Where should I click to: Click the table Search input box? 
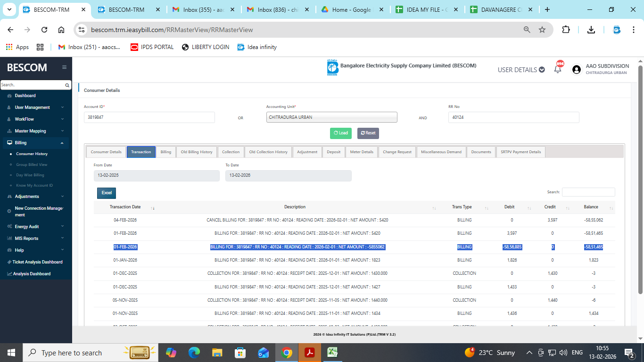click(588, 192)
